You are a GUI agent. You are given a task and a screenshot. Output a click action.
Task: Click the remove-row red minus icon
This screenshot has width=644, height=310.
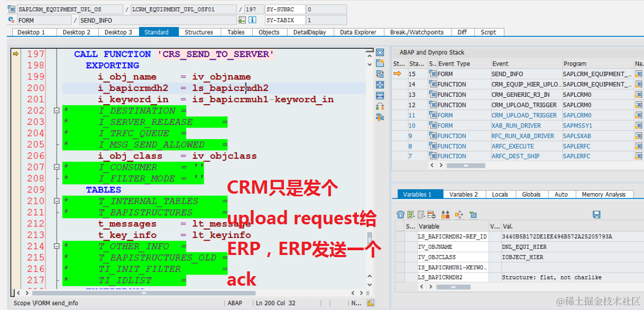(x=431, y=214)
